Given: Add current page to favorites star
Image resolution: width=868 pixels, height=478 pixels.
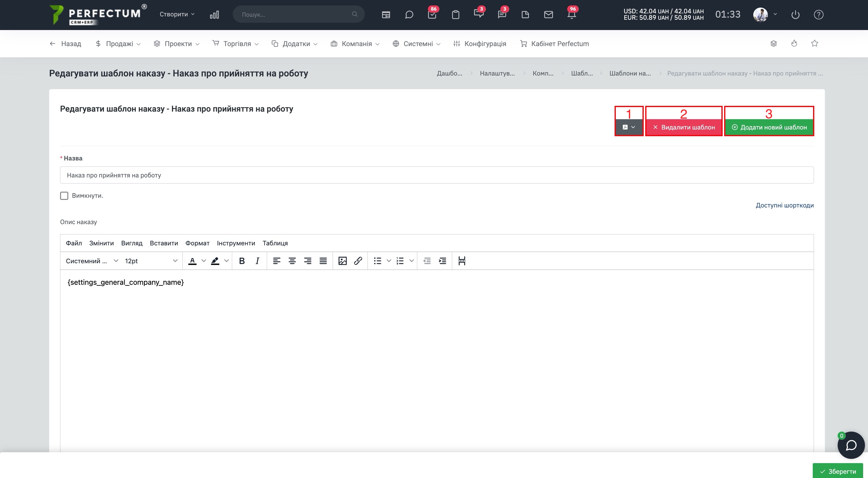Looking at the screenshot, I should (814, 43).
